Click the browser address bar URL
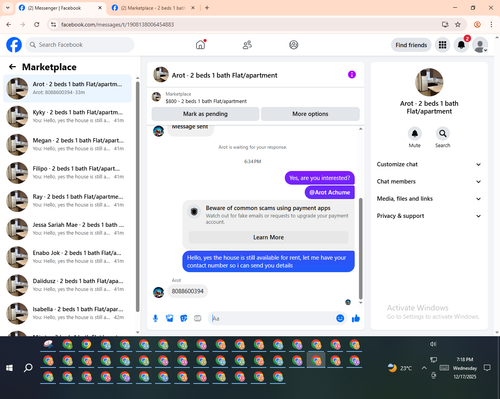This screenshot has height=399, width=500. click(x=117, y=24)
